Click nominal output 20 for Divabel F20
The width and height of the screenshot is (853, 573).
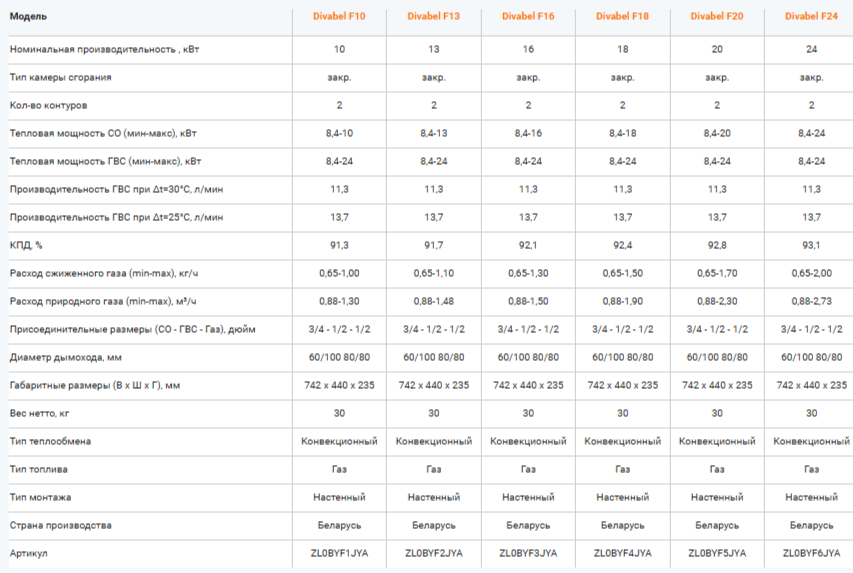coord(717,50)
